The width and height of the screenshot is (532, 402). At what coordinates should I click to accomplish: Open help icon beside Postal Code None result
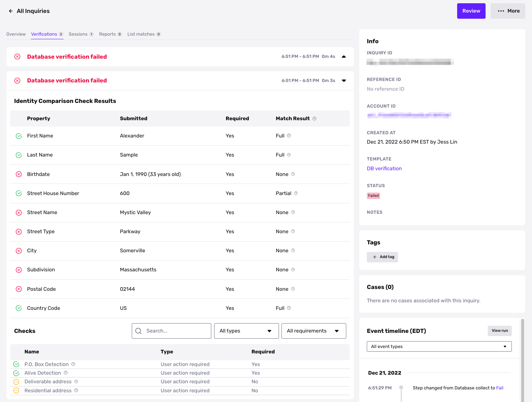tap(293, 289)
